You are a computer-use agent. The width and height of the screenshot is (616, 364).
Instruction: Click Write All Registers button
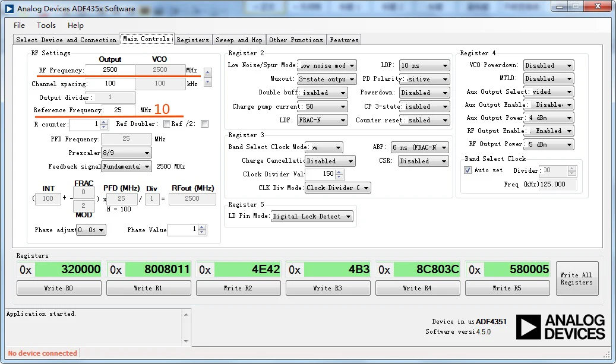[577, 278]
